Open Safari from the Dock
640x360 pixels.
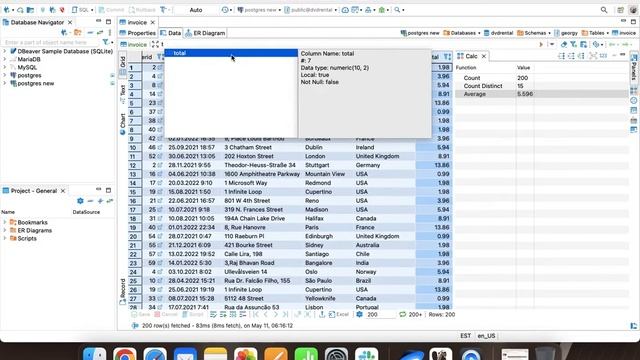(155, 354)
